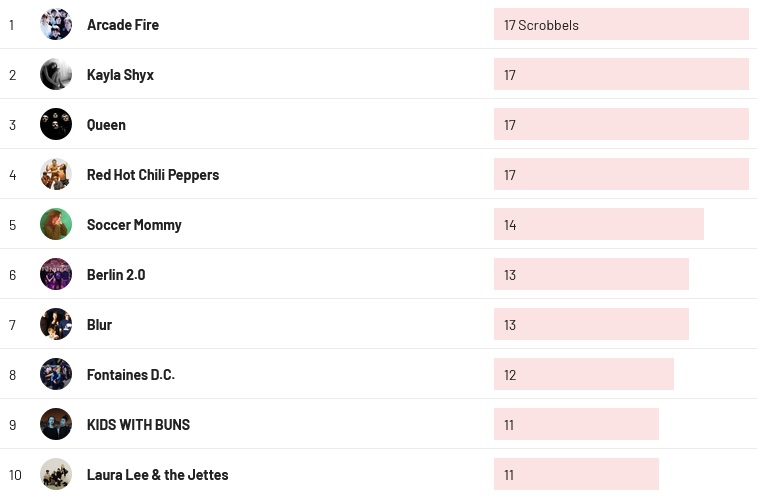Viewport: 757px width, 497px height.
Task: Go to the Queen artist link
Action: (x=106, y=125)
